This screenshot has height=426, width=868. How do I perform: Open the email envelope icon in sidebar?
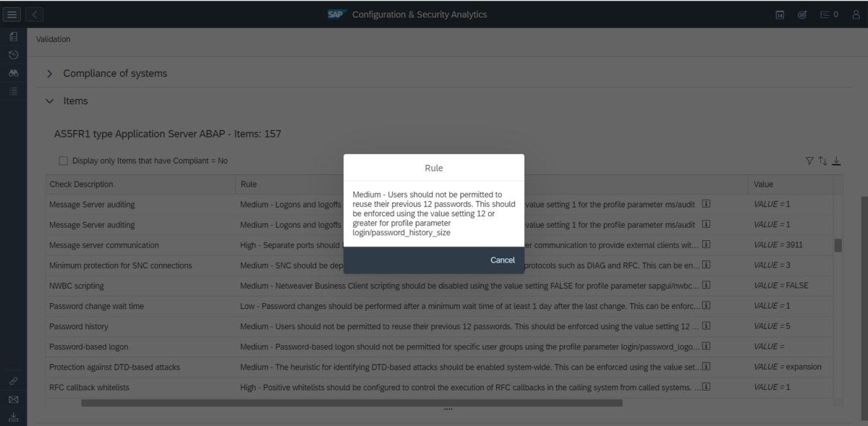click(13, 399)
